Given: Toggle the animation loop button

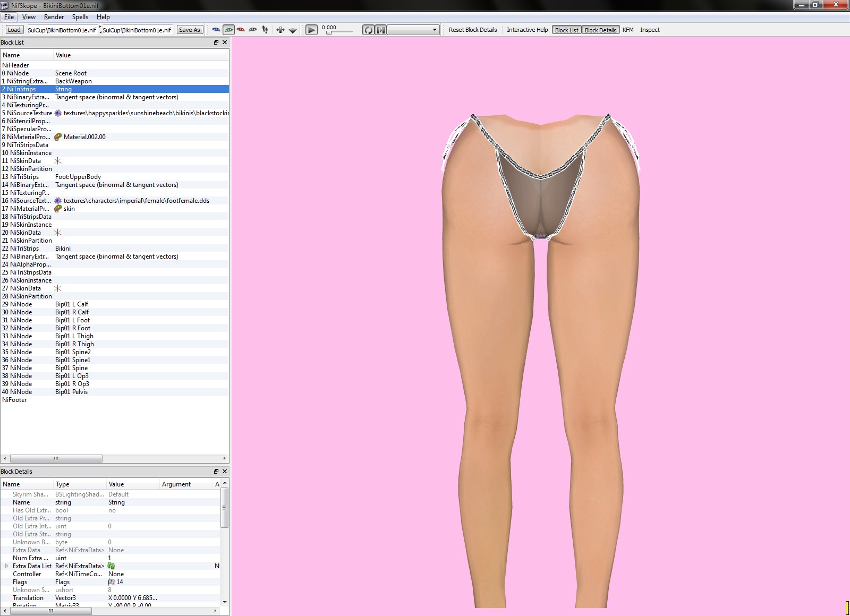Looking at the screenshot, I should 368,30.
